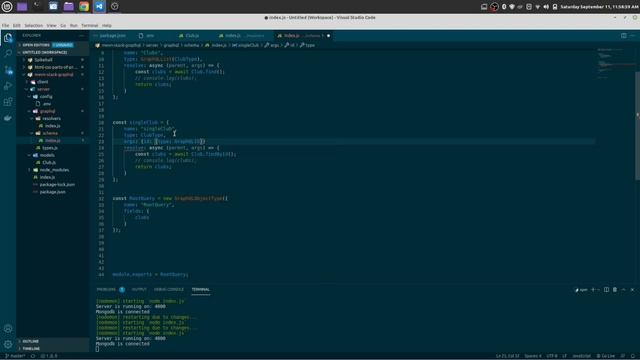Click the Go Live status button
This screenshot has width=640, height=360.
[x=606, y=356]
